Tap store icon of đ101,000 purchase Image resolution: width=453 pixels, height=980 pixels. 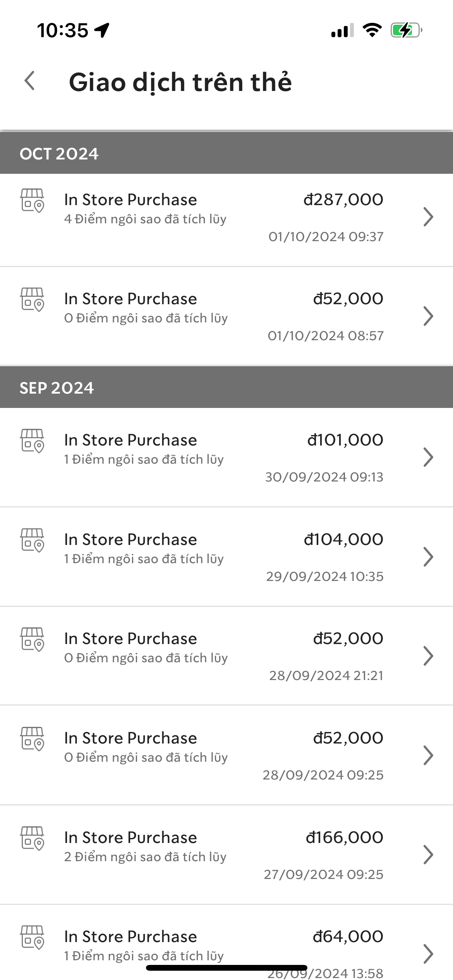tap(32, 441)
